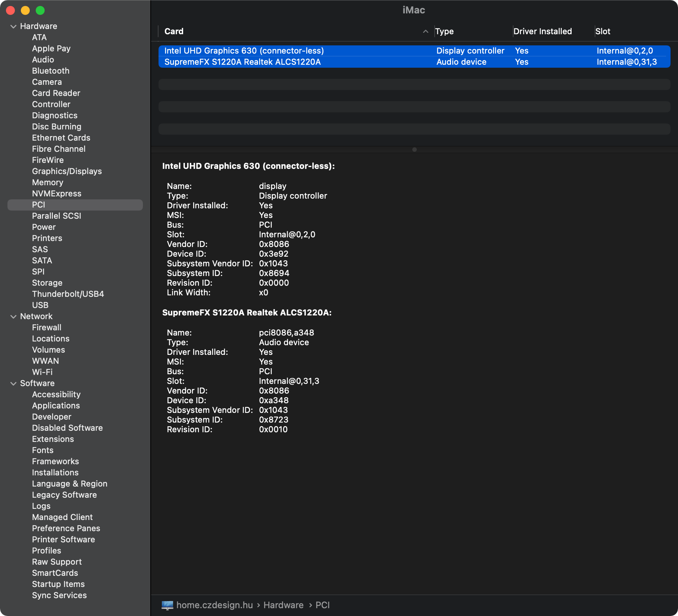Open Thunderbolt/USB4 in the sidebar
The image size is (678, 616).
pyautogui.click(x=68, y=294)
